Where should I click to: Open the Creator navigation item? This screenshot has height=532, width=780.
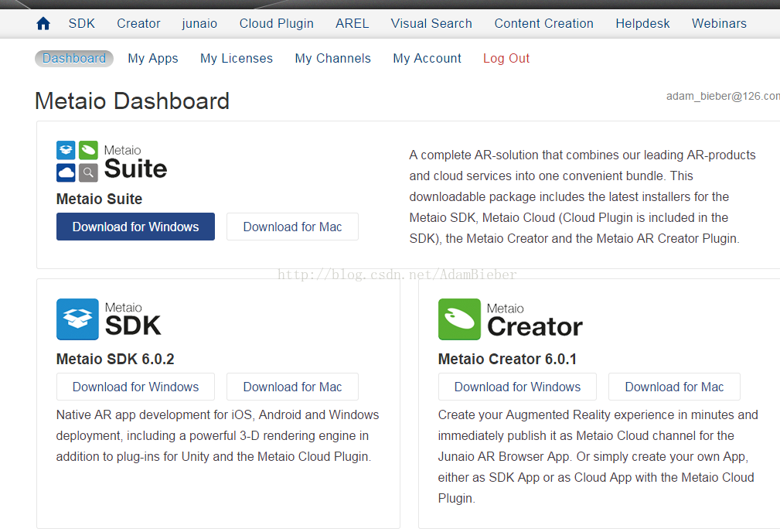coord(138,23)
